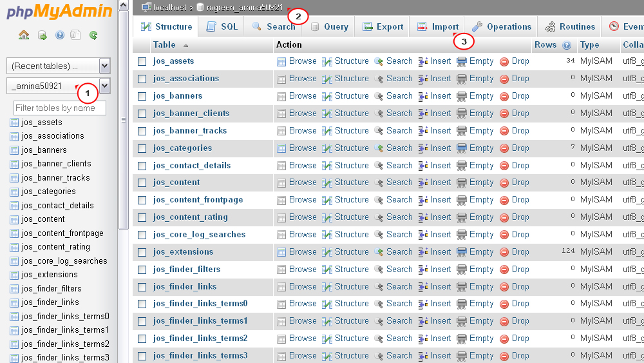Click the Browse icon for jos_contact_details row
This screenshot has height=363, width=644.
281,166
